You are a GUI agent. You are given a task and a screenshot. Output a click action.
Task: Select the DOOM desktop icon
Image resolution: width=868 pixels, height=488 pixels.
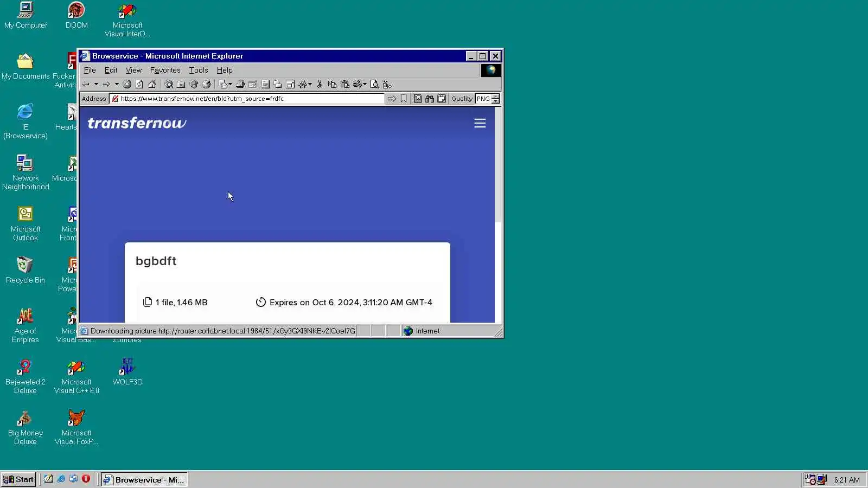click(76, 15)
